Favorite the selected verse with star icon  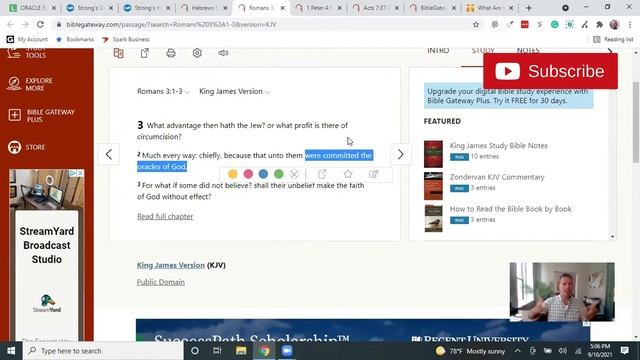(348, 174)
